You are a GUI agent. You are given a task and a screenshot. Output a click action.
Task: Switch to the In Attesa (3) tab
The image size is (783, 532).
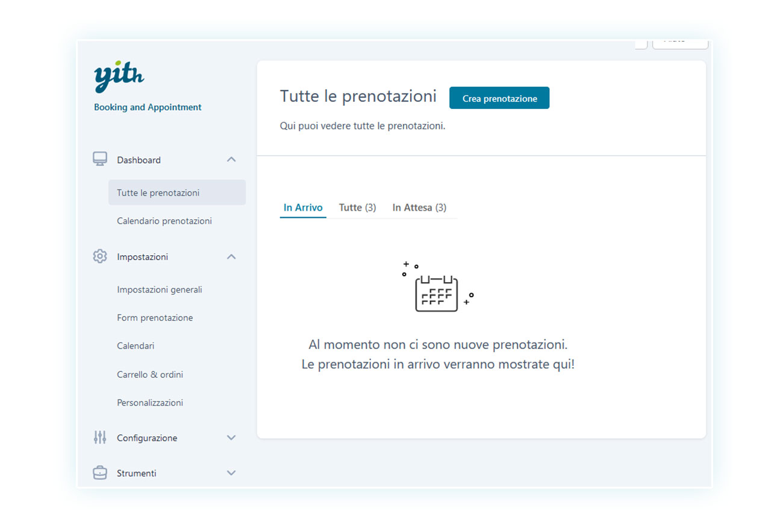(419, 208)
